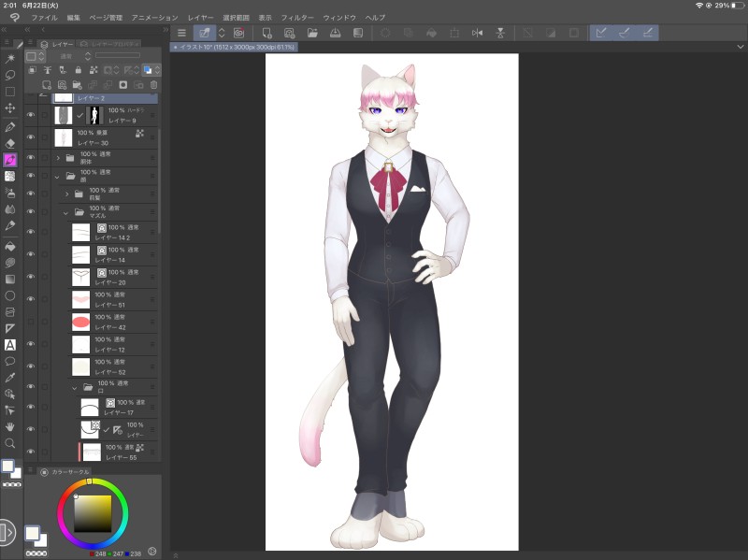Screen dimensions: 748x560
Task: Collapse the 口 layer folder
Action: (75, 388)
